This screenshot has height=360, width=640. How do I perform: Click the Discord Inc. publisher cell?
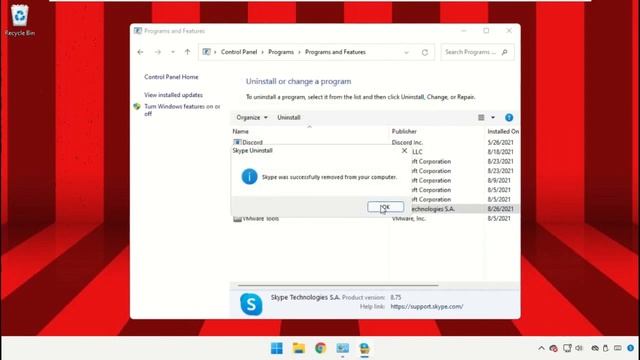tap(407, 142)
